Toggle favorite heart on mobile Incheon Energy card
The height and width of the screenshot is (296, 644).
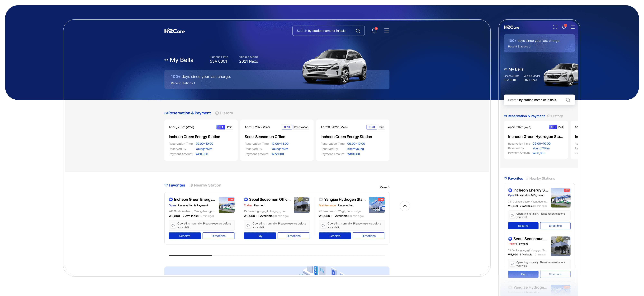point(510,190)
